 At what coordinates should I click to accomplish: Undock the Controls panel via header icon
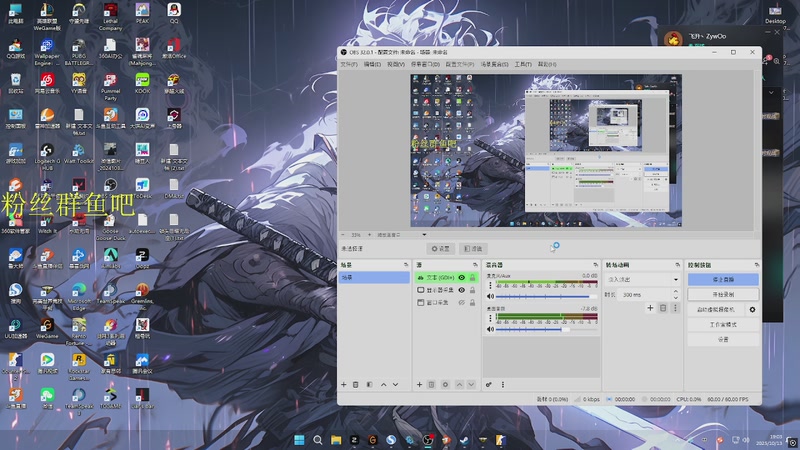point(757,265)
